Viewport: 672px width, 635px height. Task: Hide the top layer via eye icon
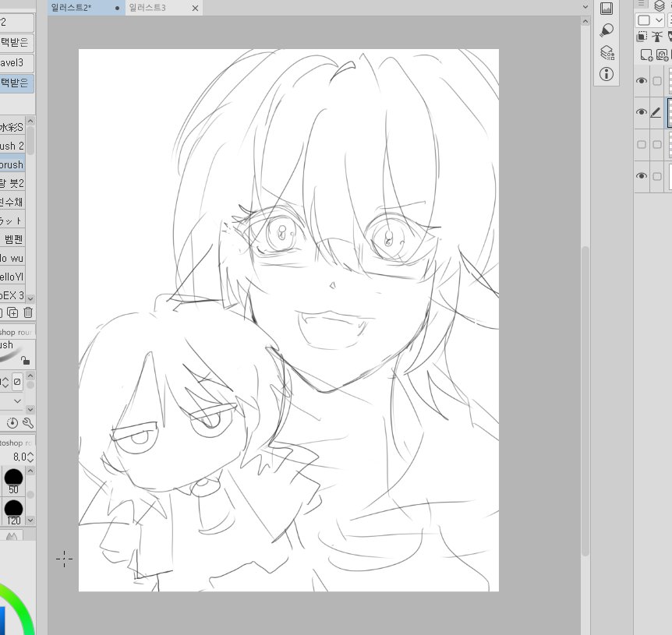click(x=641, y=81)
